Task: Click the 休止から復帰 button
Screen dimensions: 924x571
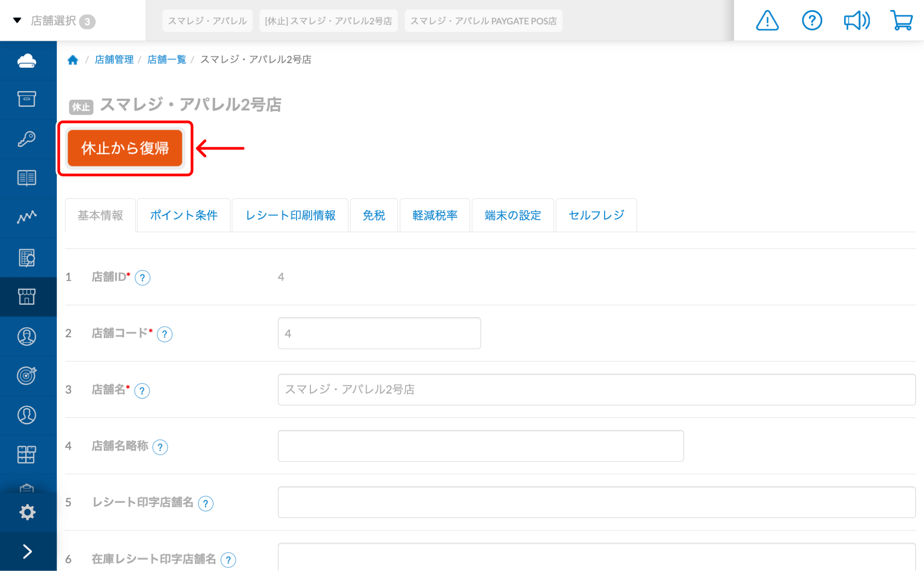Action: point(125,148)
